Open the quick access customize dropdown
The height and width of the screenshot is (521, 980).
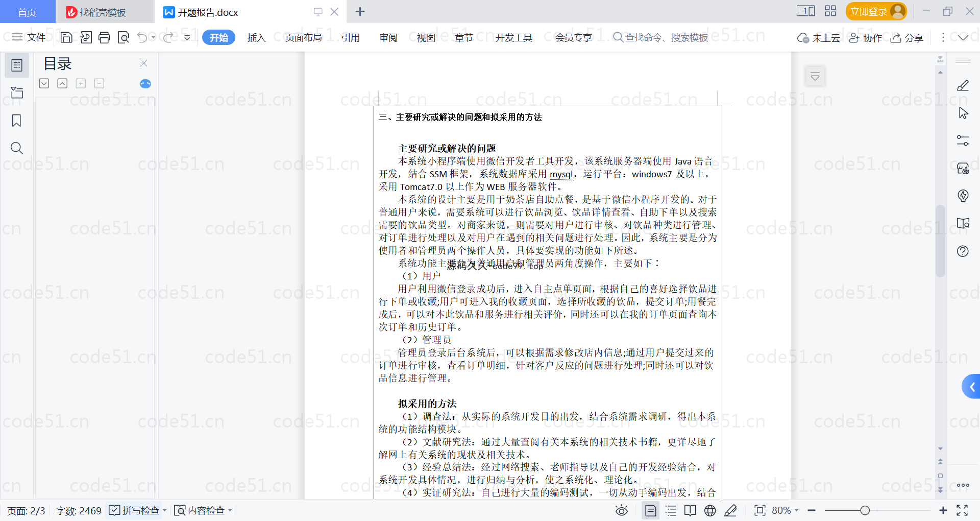pyautogui.click(x=187, y=37)
